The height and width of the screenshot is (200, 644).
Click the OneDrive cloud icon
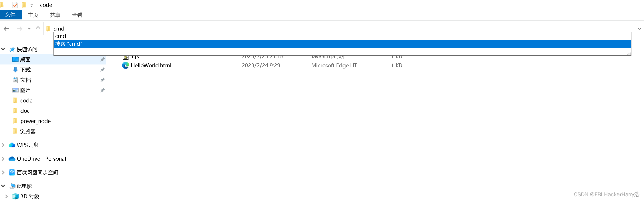coord(12,159)
